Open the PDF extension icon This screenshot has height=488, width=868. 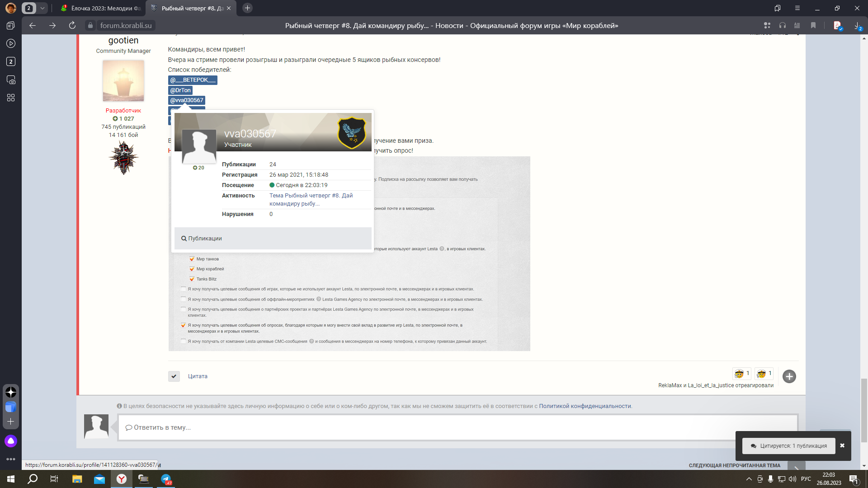[838, 26]
